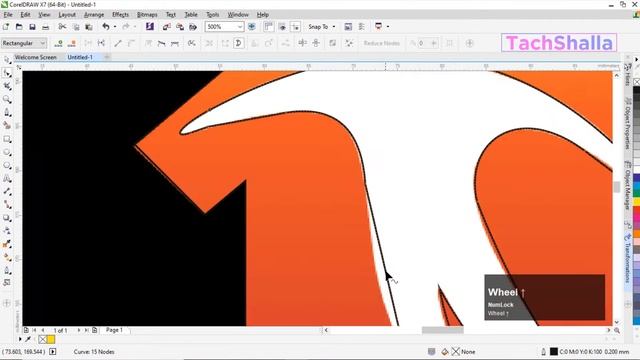This screenshot has height=360, width=640.
Task: Switch to the Welcome Screen tab
Action: pyautogui.click(x=36, y=58)
